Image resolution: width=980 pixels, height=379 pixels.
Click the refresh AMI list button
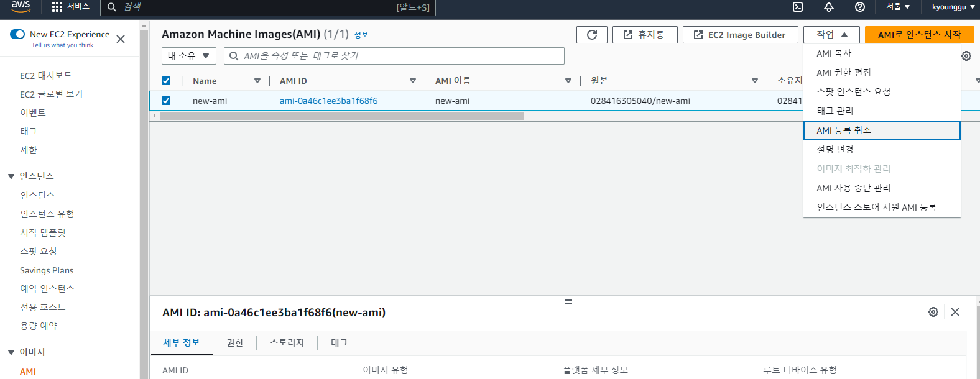592,35
